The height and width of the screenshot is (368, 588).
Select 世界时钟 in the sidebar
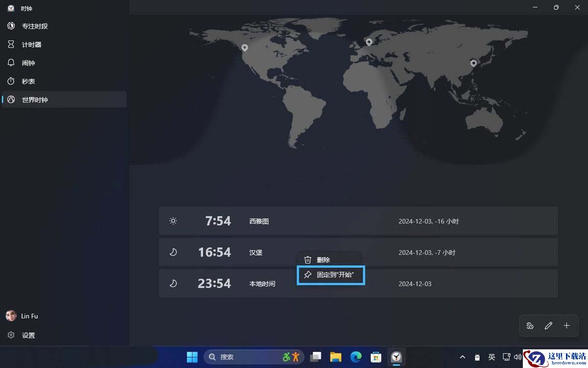(34, 100)
